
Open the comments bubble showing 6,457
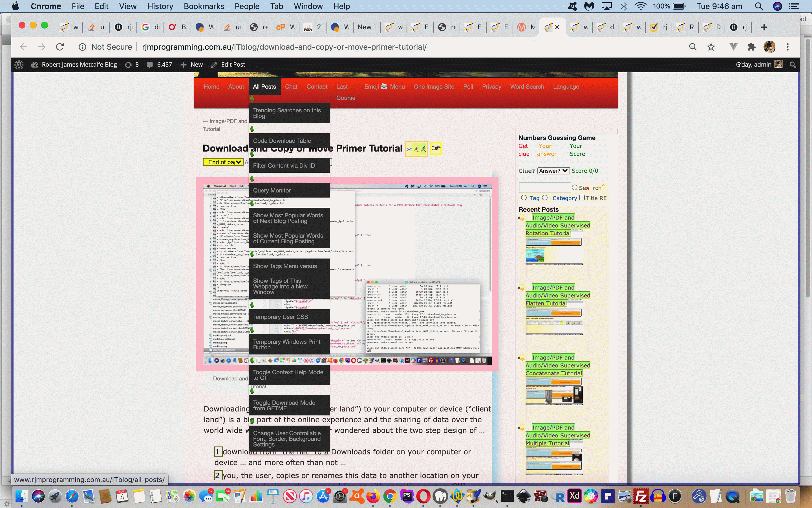point(159,65)
